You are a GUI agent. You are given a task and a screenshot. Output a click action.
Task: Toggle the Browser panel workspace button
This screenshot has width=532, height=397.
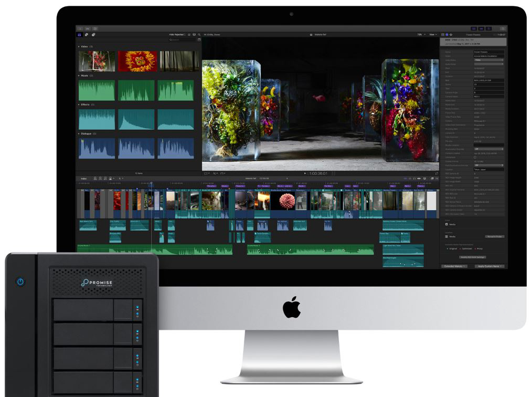coord(474,29)
